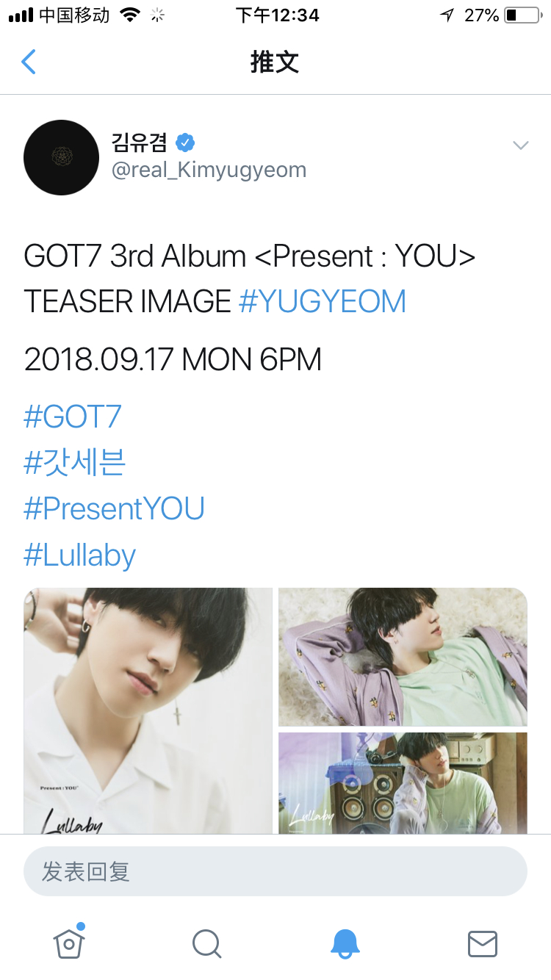Image resolution: width=551 pixels, height=980 pixels.
Task: View the large white-shirt teaser photo
Action: tap(148, 710)
